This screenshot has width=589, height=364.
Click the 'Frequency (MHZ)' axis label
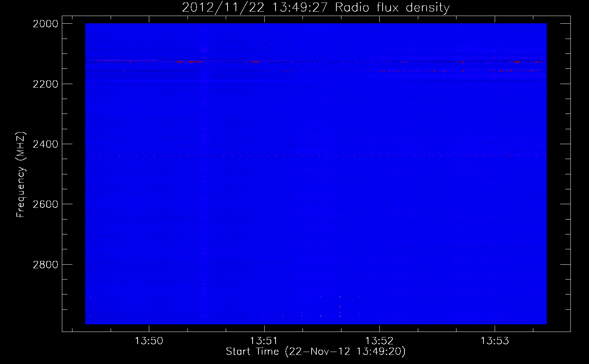click(21, 174)
